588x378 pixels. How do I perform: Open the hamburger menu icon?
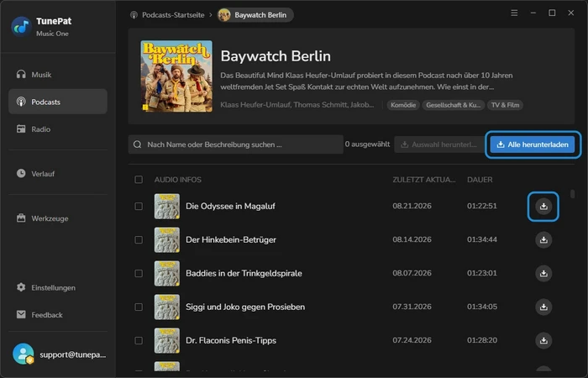514,13
